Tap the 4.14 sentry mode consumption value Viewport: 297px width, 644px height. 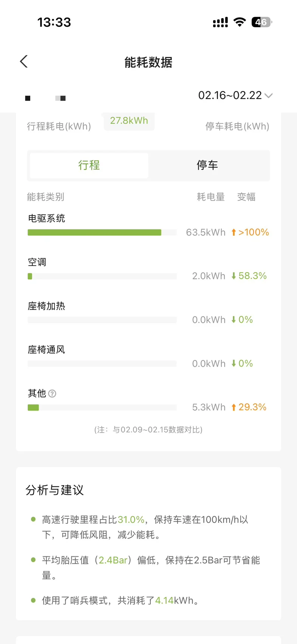tap(164, 601)
